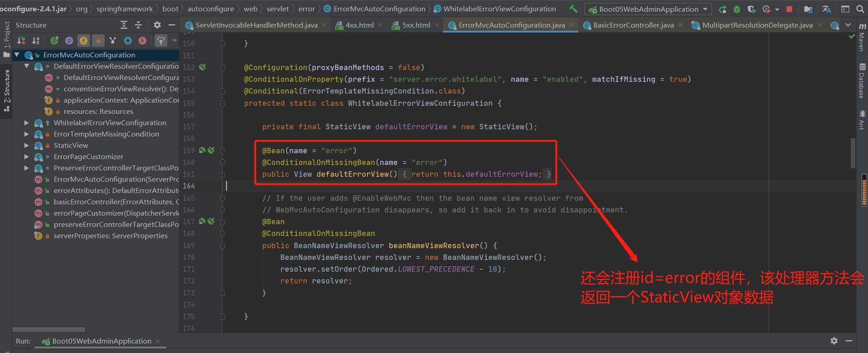
Task: Stop the running application red square
Action: (789, 9)
